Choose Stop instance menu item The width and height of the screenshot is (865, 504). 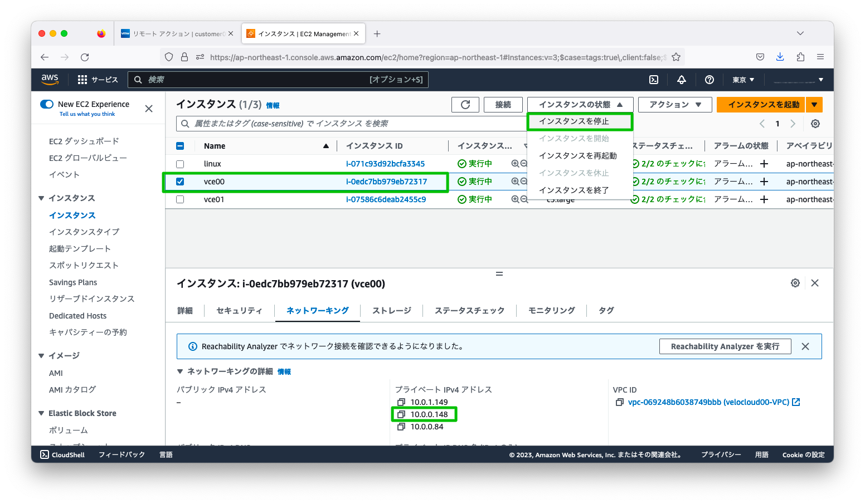click(x=580, y=121)
